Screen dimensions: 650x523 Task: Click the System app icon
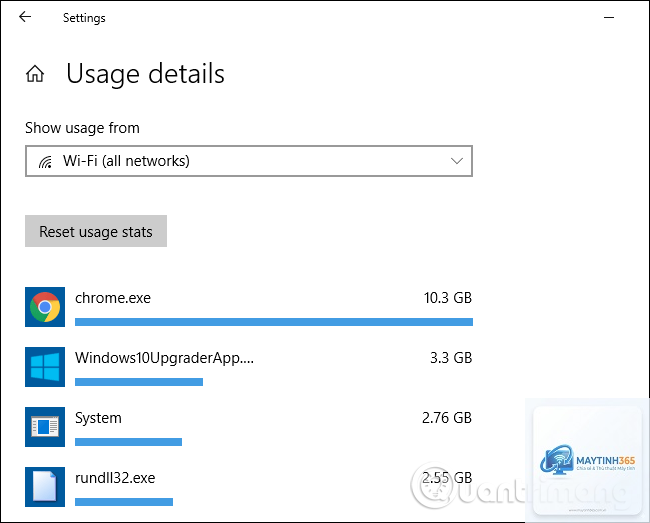pyautogui.click(x=45, y=427)
